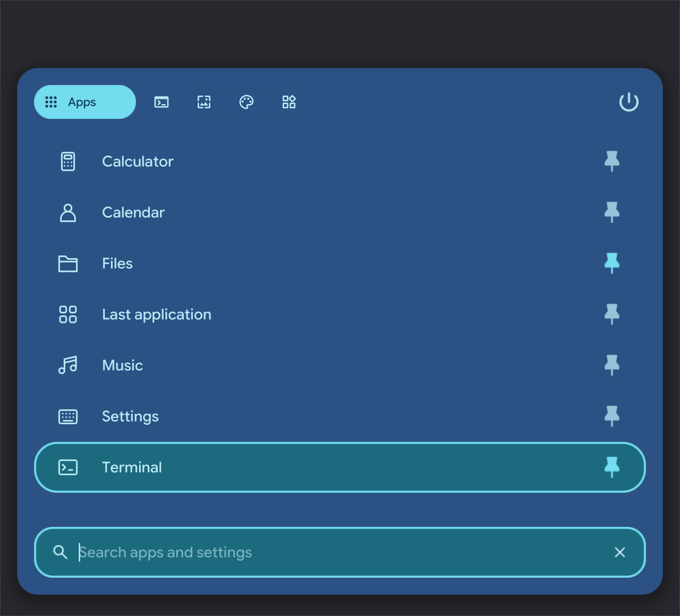680x616 pixels.
Task: Open the Apps tab
Action: click(x=85, y=102)
